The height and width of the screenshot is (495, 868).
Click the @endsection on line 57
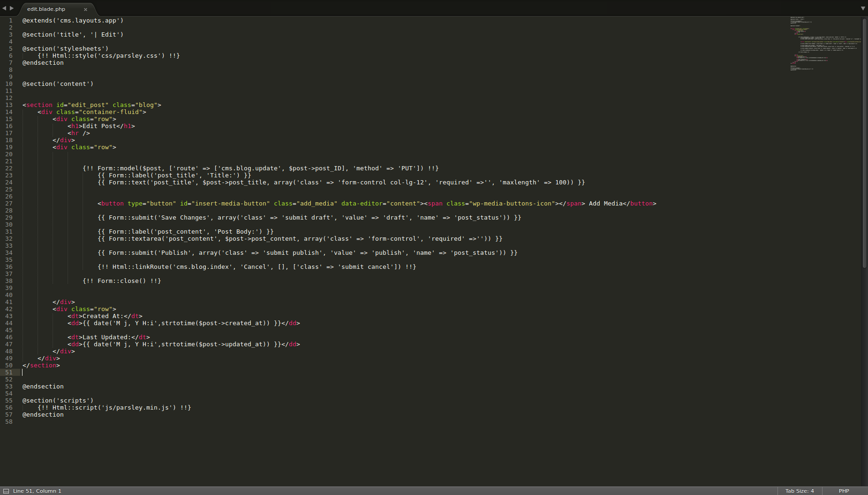point(43,415)
